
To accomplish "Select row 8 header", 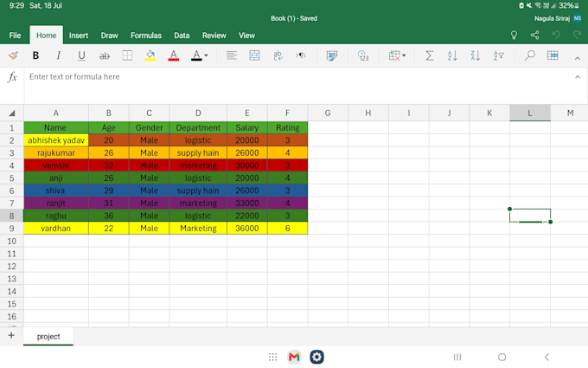I will 11,216.
